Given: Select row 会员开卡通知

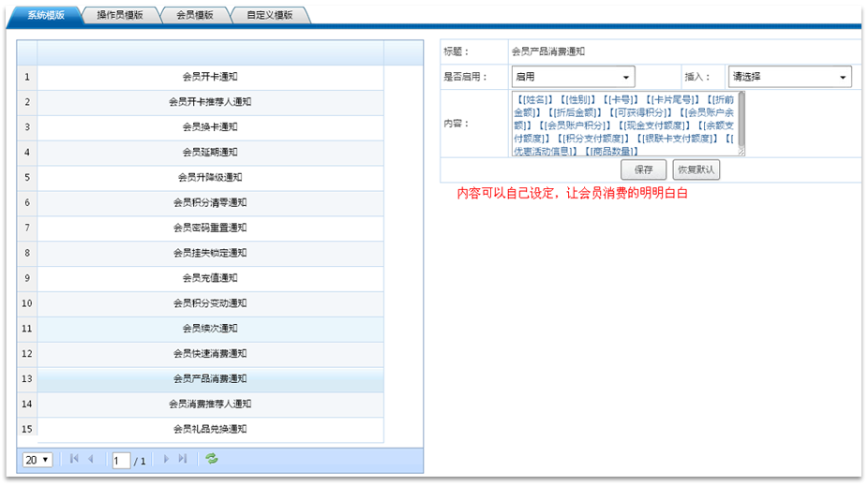Looking at the screenshot, I should coord(210,77).
